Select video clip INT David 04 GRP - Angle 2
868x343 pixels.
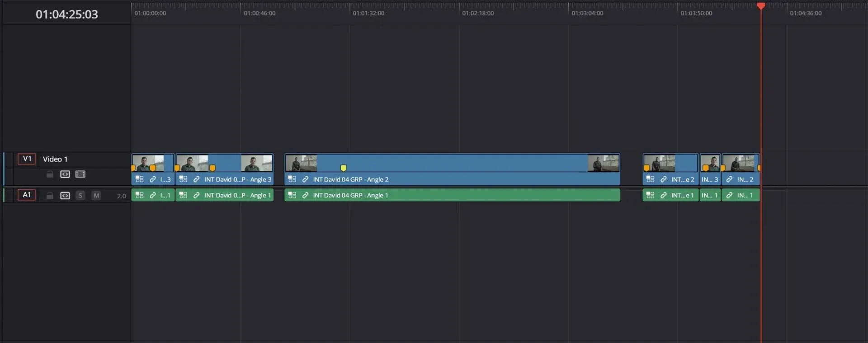point(452,169)
